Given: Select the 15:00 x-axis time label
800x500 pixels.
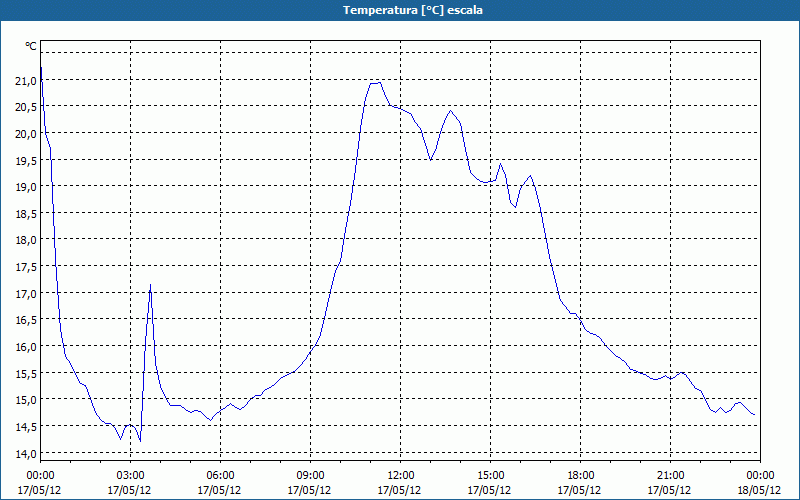Looking at the screenshot, I should click(490, 476).
